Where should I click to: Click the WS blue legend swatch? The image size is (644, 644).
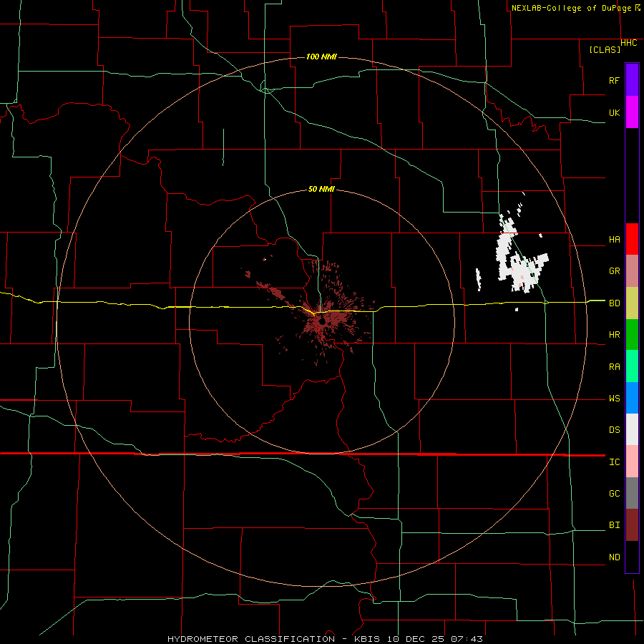[x=632, y=398]
